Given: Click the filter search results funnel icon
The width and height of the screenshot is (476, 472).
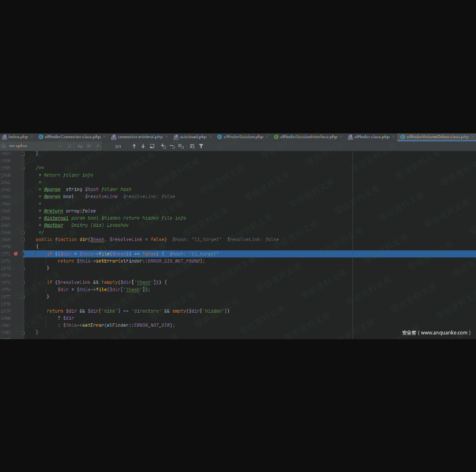Looking at the screenshot, I should [201, 146].
